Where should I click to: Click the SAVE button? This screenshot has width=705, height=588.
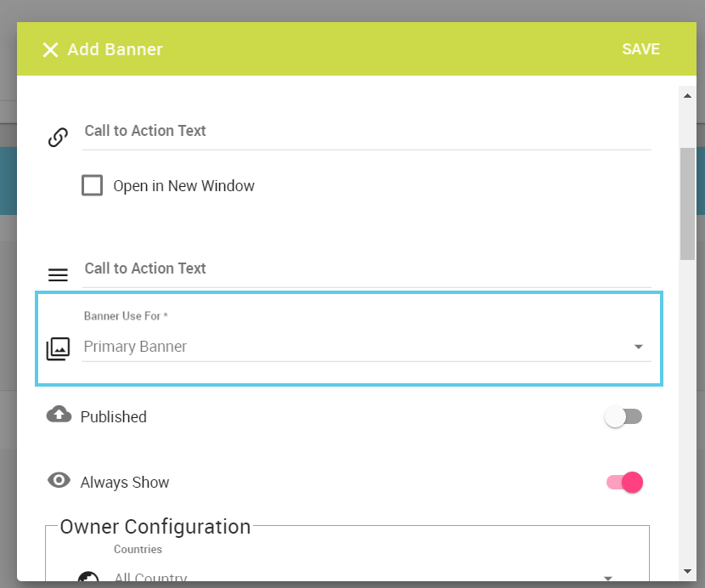[640, 49]
